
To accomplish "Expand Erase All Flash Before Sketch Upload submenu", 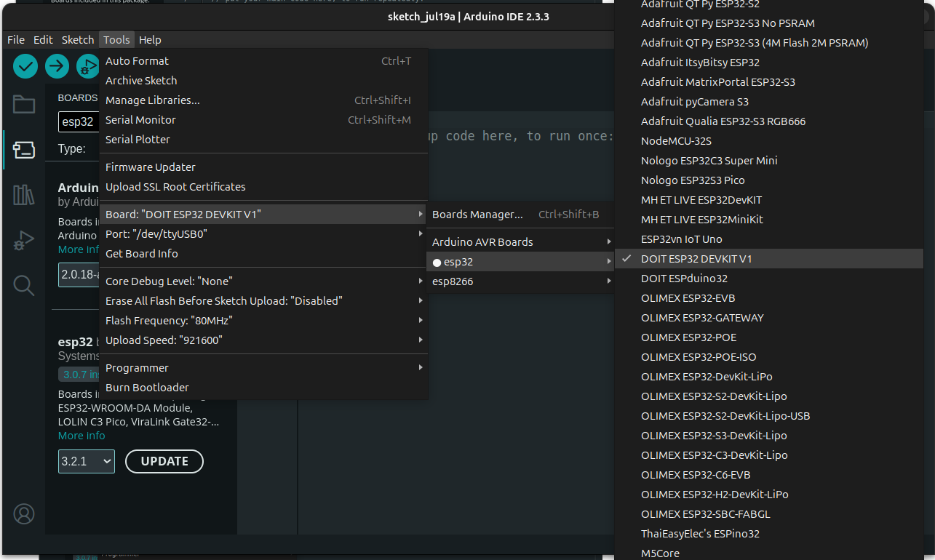I will 263,301.
